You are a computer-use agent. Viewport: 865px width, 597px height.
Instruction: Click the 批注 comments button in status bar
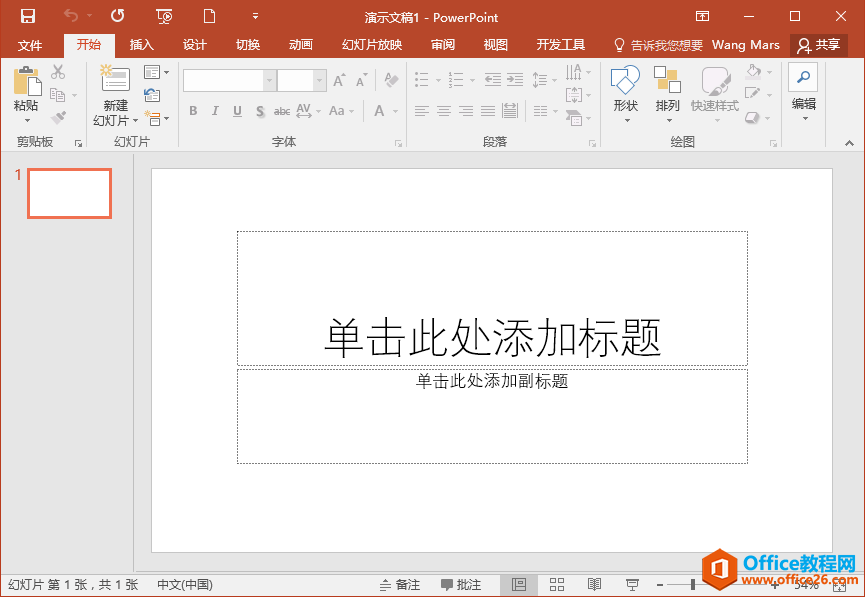point(461,585)
